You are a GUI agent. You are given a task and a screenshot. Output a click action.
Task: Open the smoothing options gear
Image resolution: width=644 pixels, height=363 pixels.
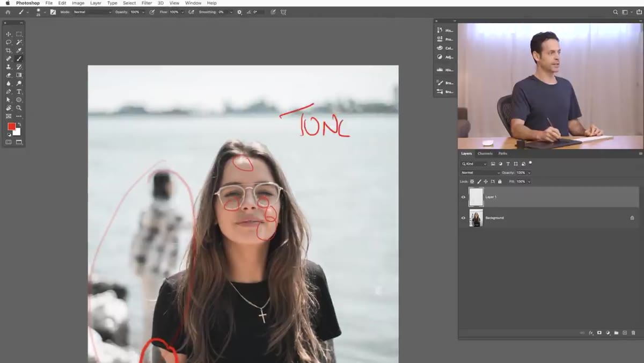tap(239, 12)
